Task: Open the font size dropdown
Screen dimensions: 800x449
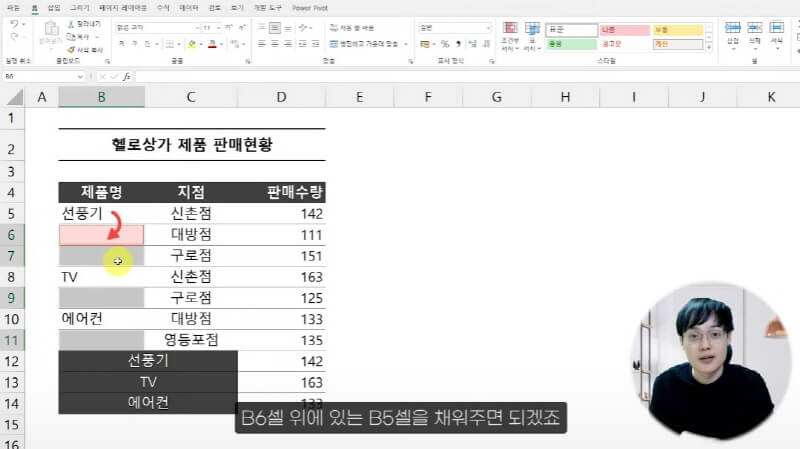Action: (x=218, y=28)
